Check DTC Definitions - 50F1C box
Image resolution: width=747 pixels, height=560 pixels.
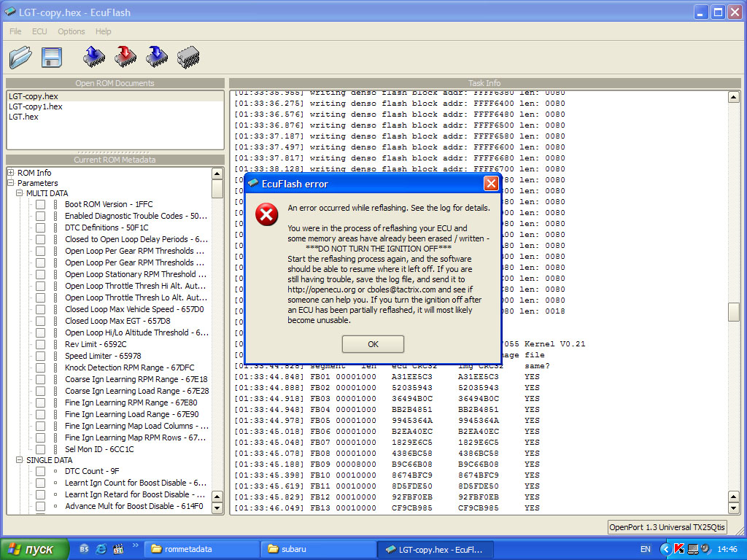pos(41,227)
